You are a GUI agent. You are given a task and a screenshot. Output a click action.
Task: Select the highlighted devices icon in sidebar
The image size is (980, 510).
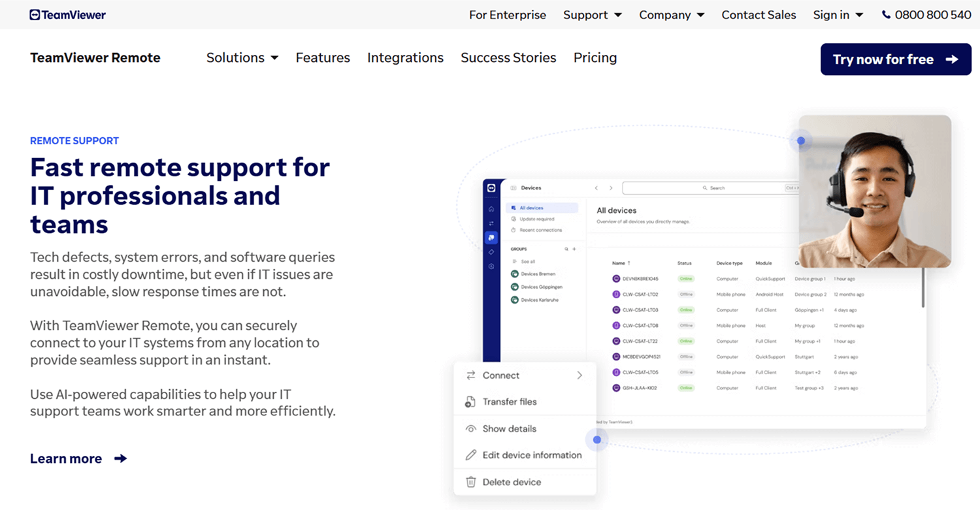click(491, 238)
